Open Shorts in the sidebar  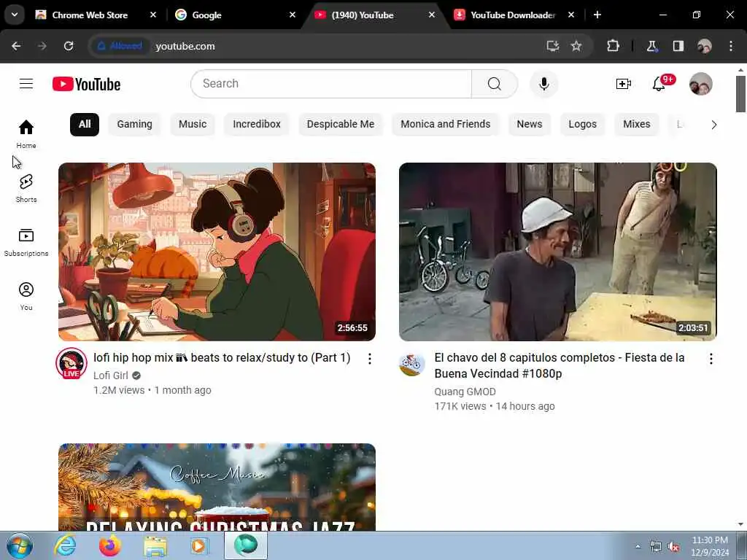click(x=26, y=188)
